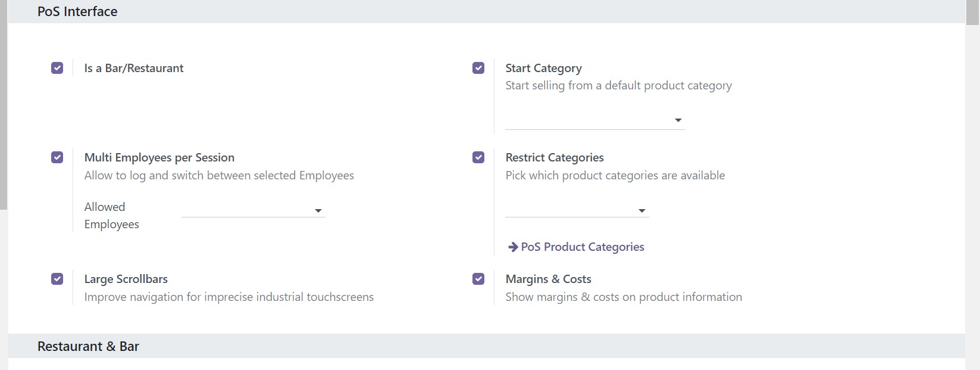The image size is (980, 370).
Task: Uncheck the Is a Bar/Restaurant checkbox
Action: (57, 68)
